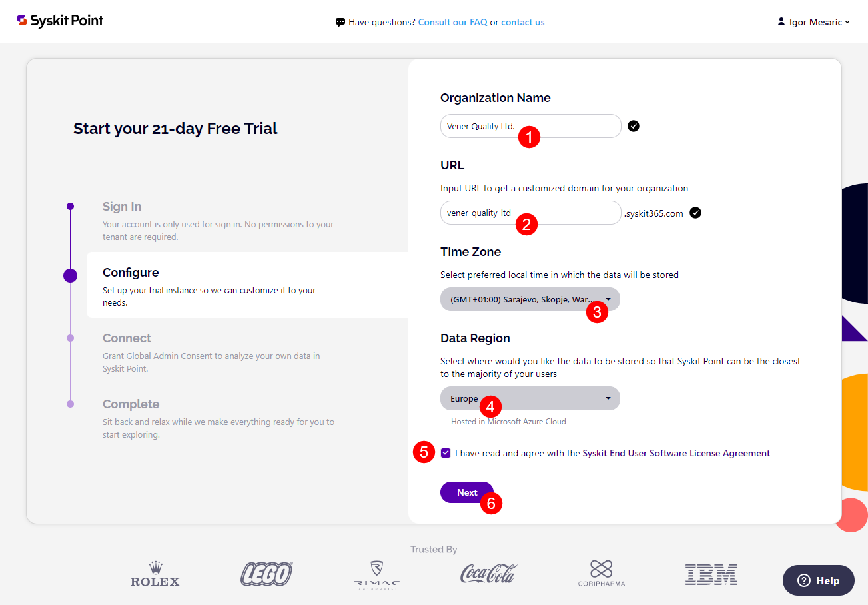Click the user profile icon beside Igor Mesaric

[781, 21]
